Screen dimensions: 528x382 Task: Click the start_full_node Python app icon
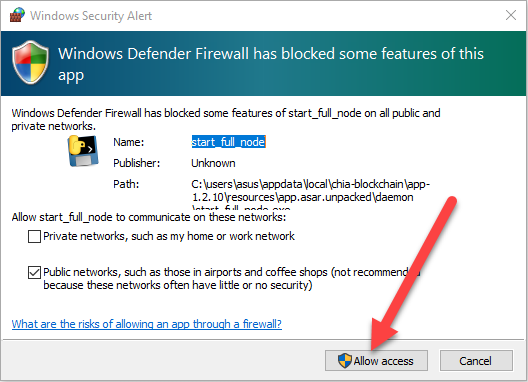(x=83, y=151)
